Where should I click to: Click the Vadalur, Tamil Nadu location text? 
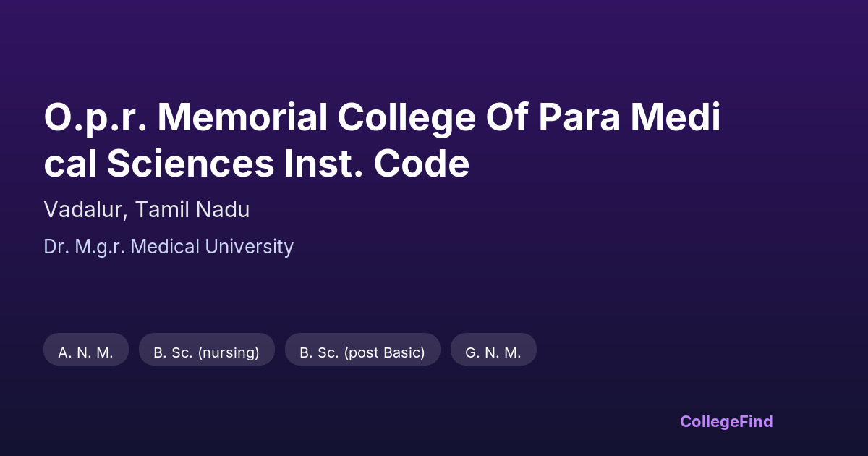coord(147,210)
